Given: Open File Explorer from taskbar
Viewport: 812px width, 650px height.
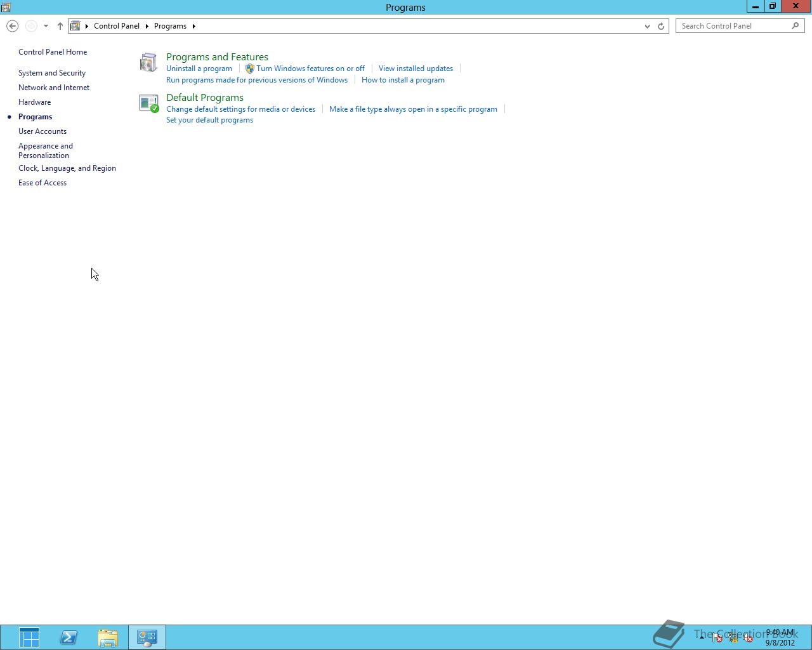Looking at the screenshot, I should 108,637.
